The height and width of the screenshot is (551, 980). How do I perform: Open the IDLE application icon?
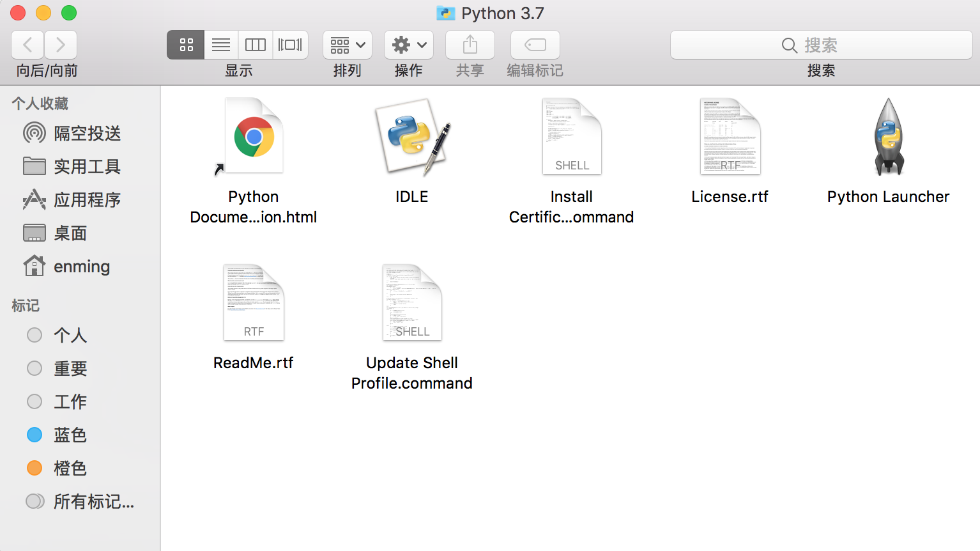tap(411, 136)
